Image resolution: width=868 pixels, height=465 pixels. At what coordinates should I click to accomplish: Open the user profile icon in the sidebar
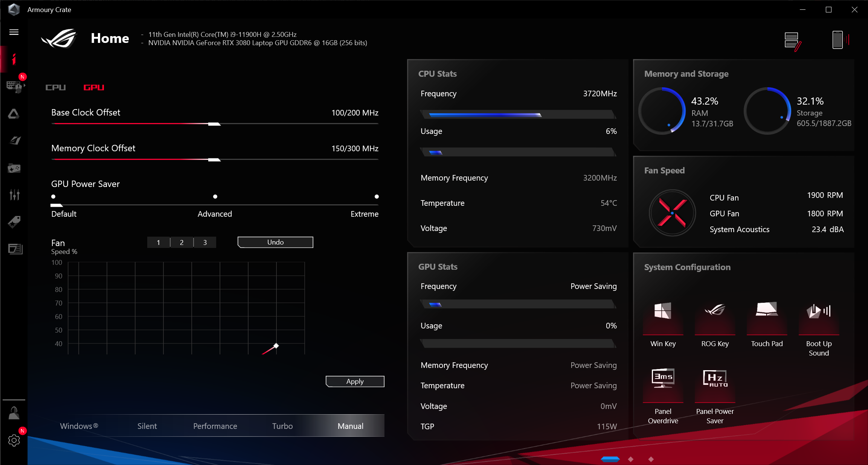[x=14, y=413]
